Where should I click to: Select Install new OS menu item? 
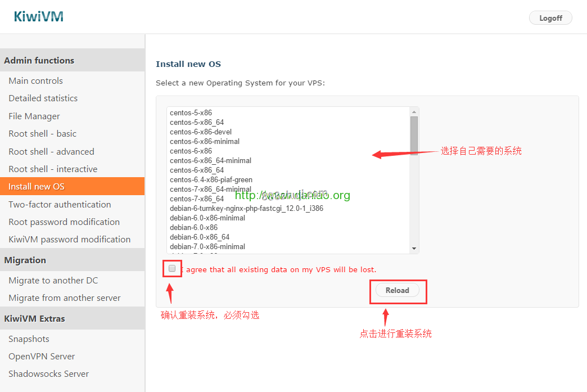click(73, 186)
